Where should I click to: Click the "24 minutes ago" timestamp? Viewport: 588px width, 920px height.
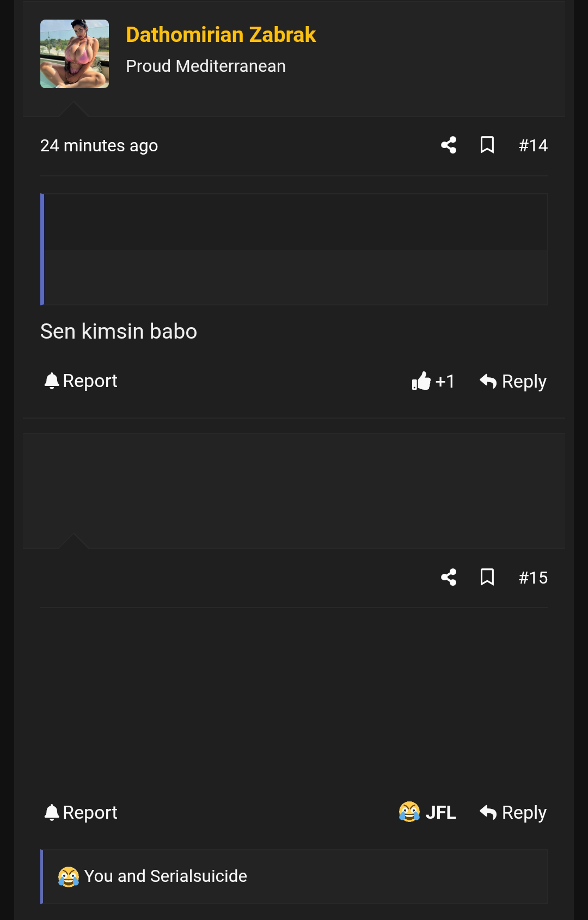[x=99, y=145]
